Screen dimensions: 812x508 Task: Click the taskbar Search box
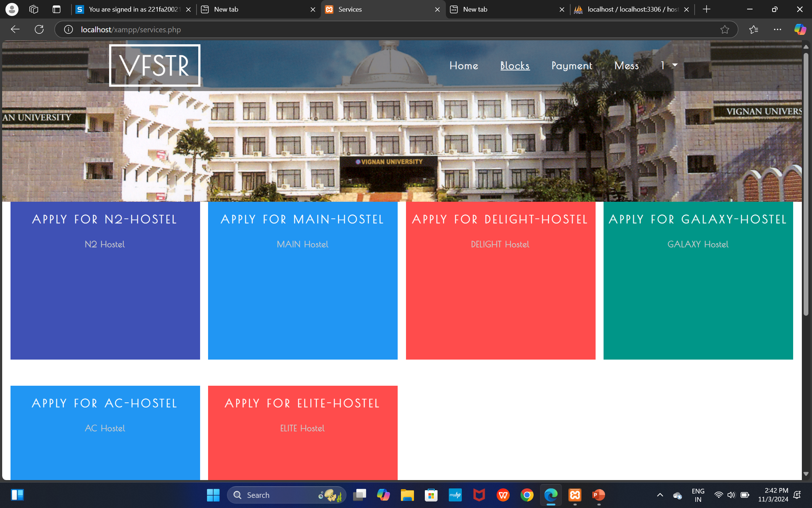click(286, 495)
